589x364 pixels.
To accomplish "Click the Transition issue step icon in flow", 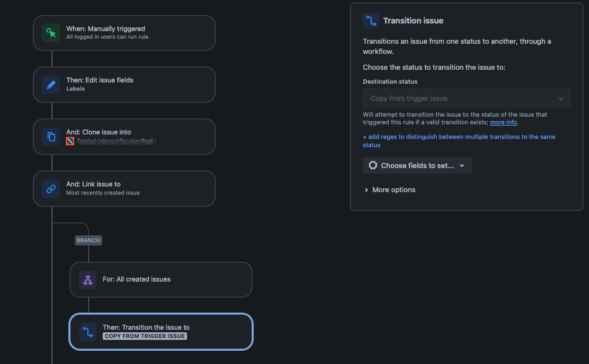I will point(87,332).
